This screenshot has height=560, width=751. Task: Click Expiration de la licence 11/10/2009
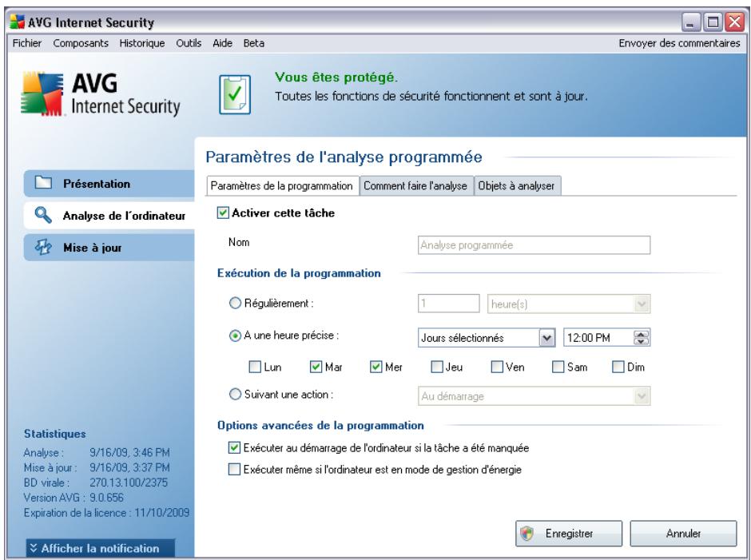pos(106,513)
